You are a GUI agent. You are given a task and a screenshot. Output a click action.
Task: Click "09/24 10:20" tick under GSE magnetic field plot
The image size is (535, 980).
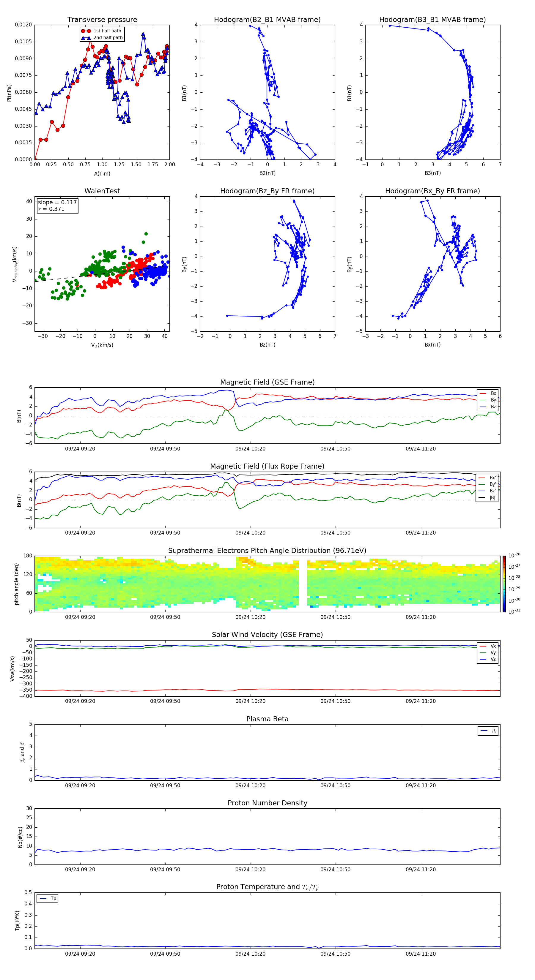pos(250,448)
